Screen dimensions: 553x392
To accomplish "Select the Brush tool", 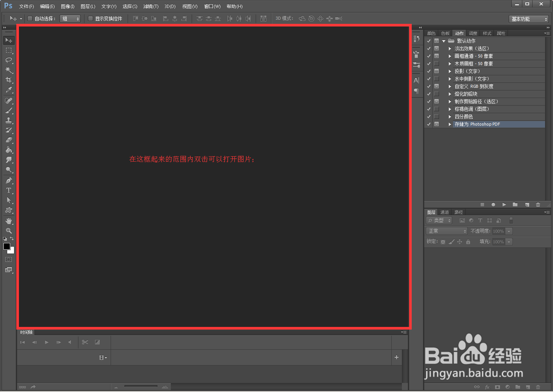I will pos(9,110).
